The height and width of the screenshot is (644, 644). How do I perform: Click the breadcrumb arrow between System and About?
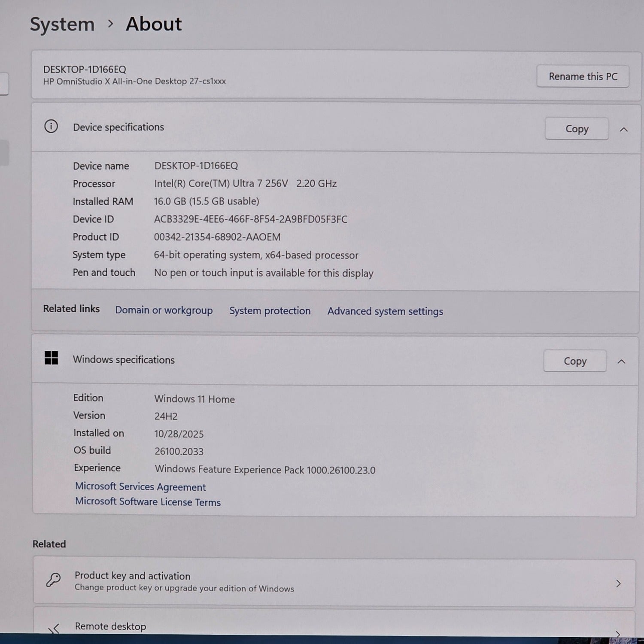pos(110,24)
